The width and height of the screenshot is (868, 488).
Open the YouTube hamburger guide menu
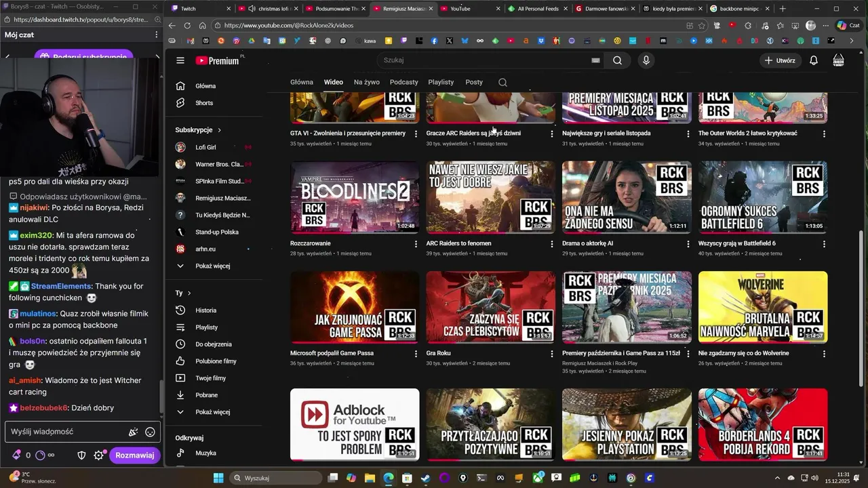coord(180,60)
